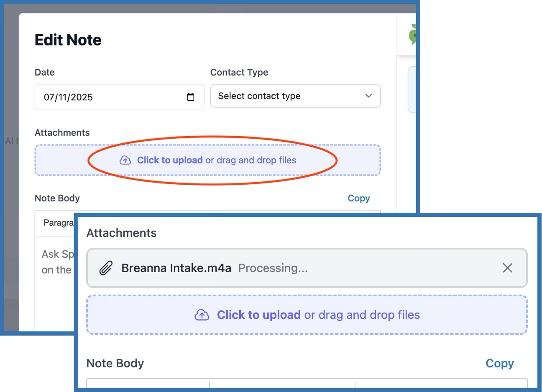Click the green logo icon at top right
This screenshot has width=542, height=392.
tap(412, 34)
